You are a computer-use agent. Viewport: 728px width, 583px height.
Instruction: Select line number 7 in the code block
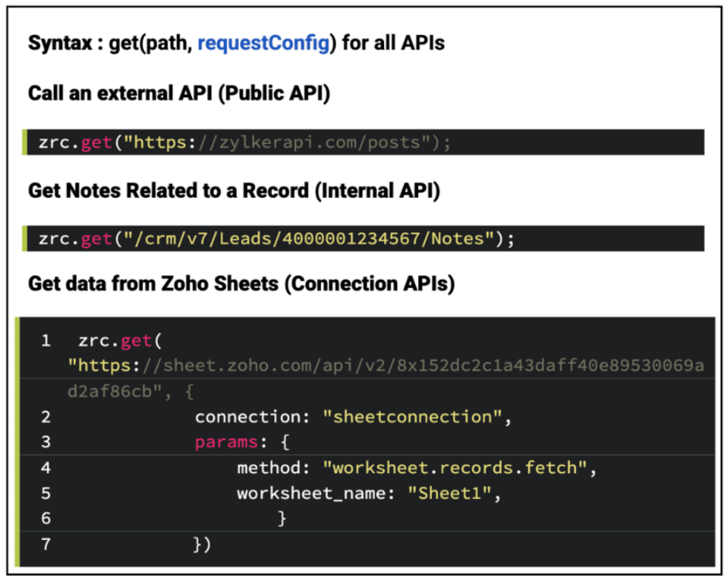pos(46,544)
